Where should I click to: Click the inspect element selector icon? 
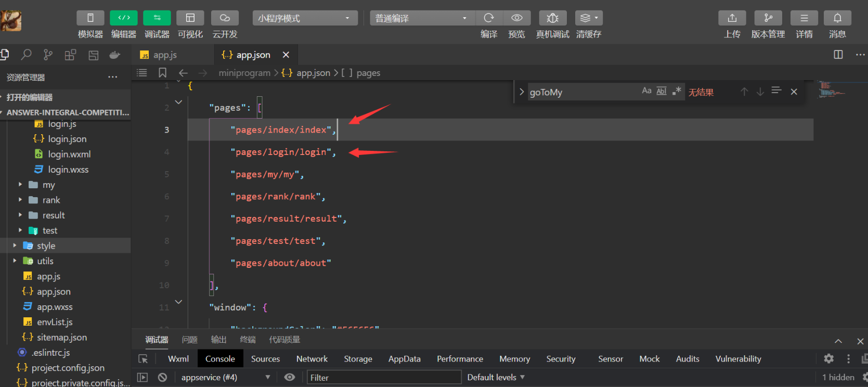pos(143,359)
